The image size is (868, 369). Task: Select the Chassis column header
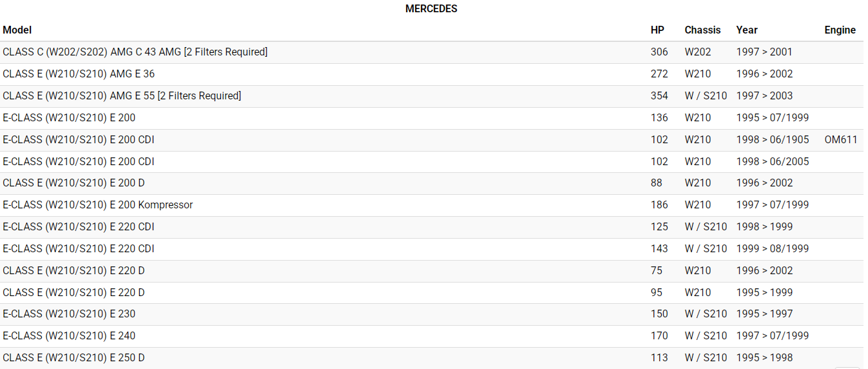click(x=702, y=30)
